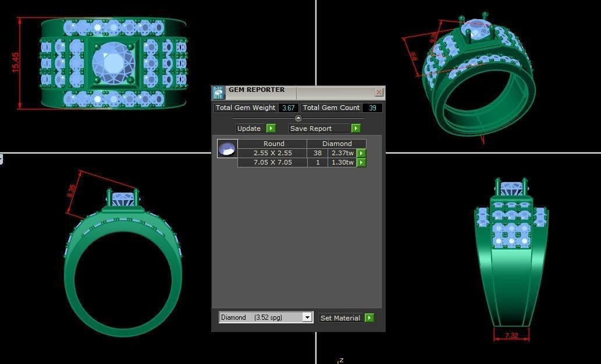Collapse the panel with the round arrow handle

[x=298, y=118]
